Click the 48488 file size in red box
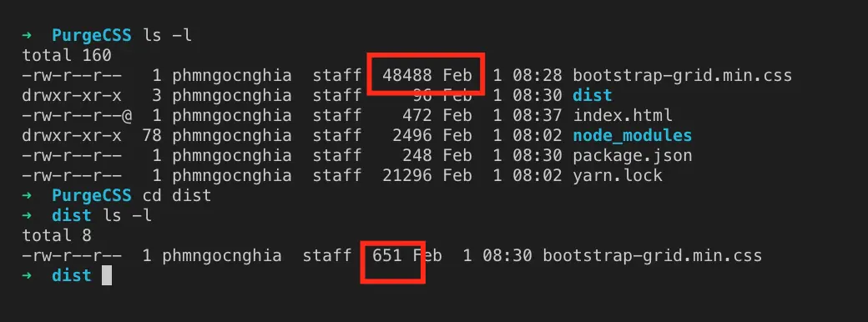Viewport: 868px width, 322px height. tap(407, 75)
